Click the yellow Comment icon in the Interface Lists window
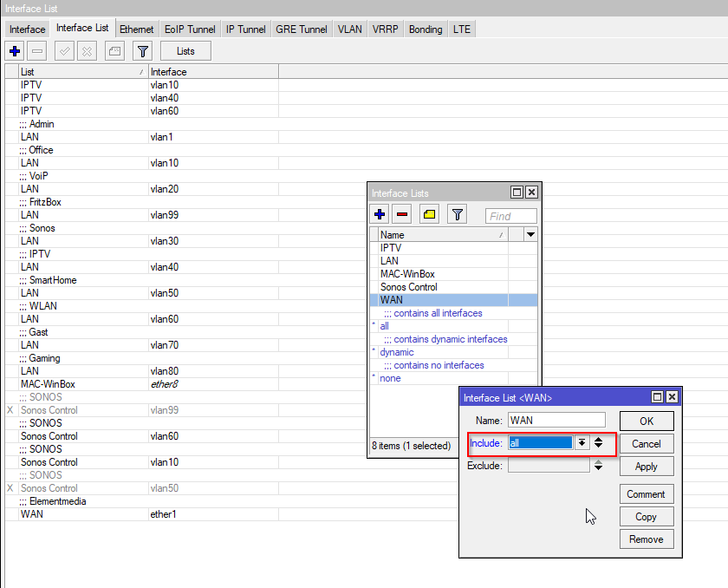The height and width of the screenshot is (588, 728). (x=429, y=214)
